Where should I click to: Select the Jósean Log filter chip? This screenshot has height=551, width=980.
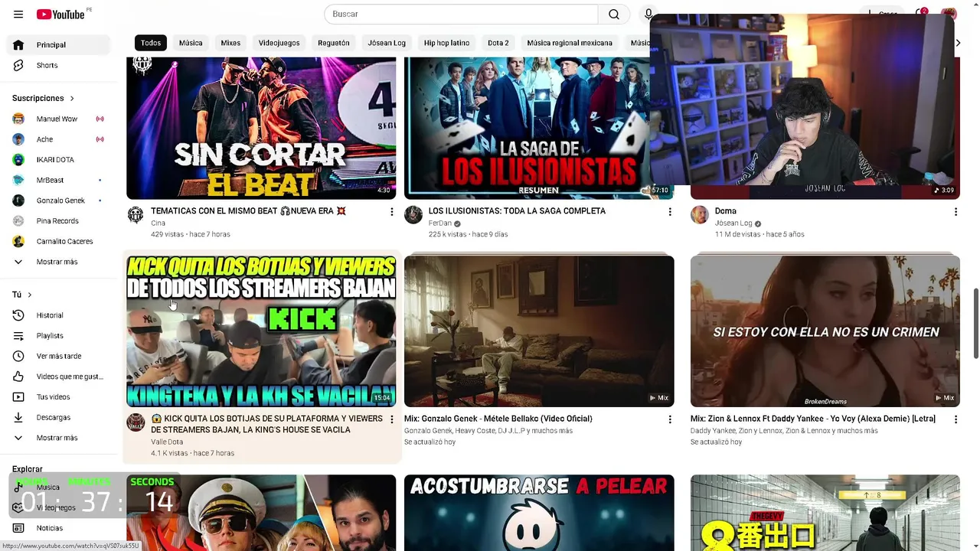tap(387, 43)
